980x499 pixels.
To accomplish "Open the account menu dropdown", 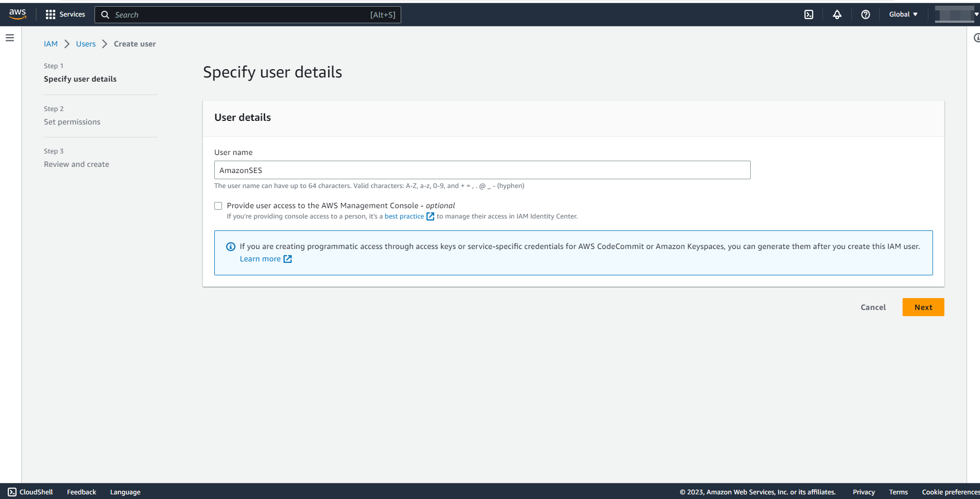I will pos(957,14).
